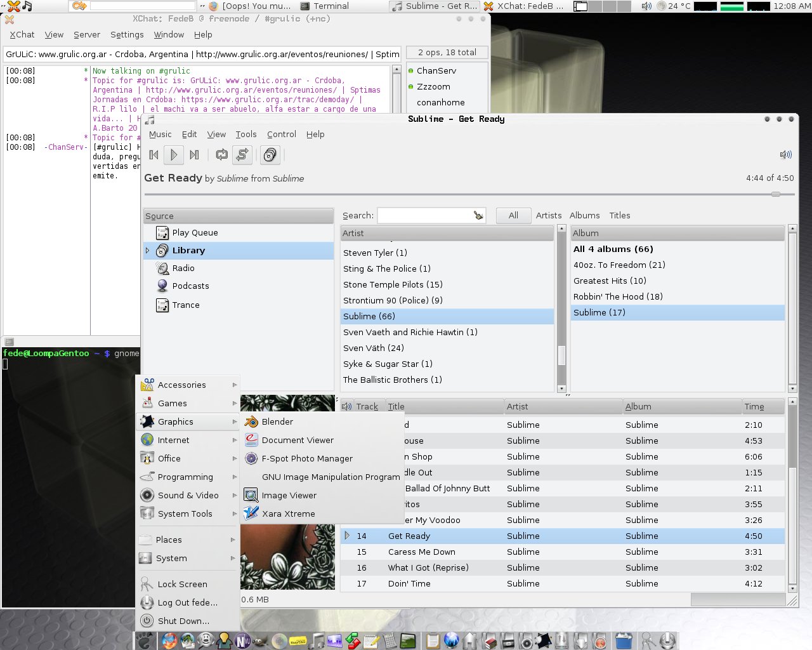
Task: Expand the Places submenu
Action: (188, 540)
